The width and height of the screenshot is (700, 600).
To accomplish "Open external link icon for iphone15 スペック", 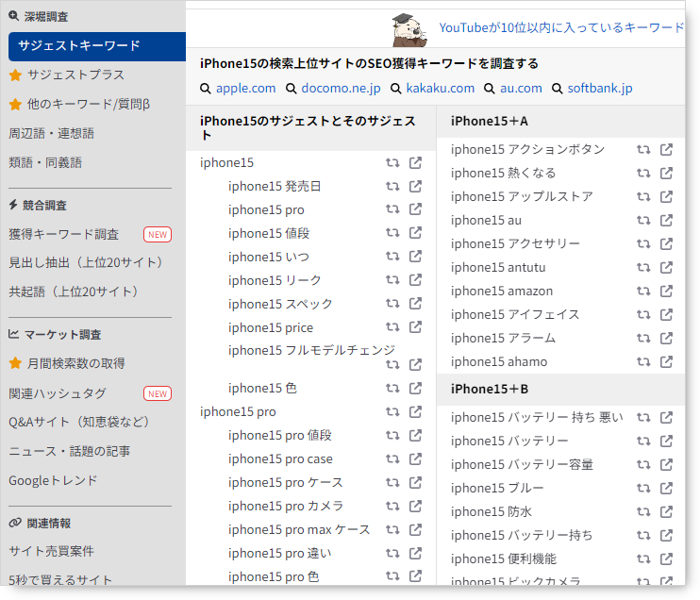I will 415,304.
